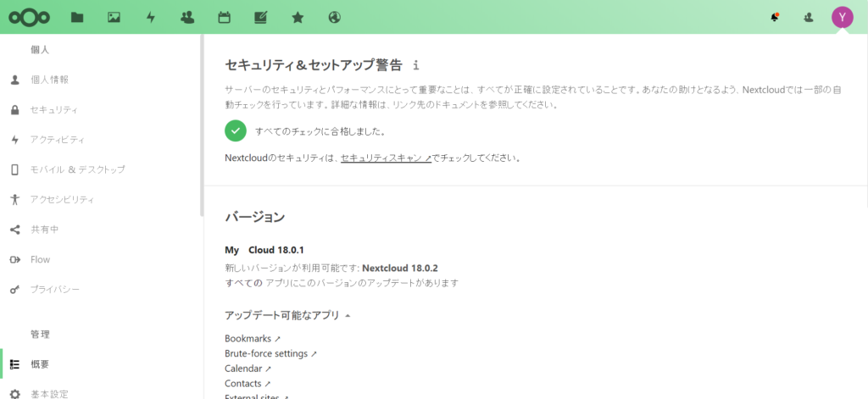This screenshot has width=868, height=399.
Task: Open the user avatar menu
Action: pos(842,17)
